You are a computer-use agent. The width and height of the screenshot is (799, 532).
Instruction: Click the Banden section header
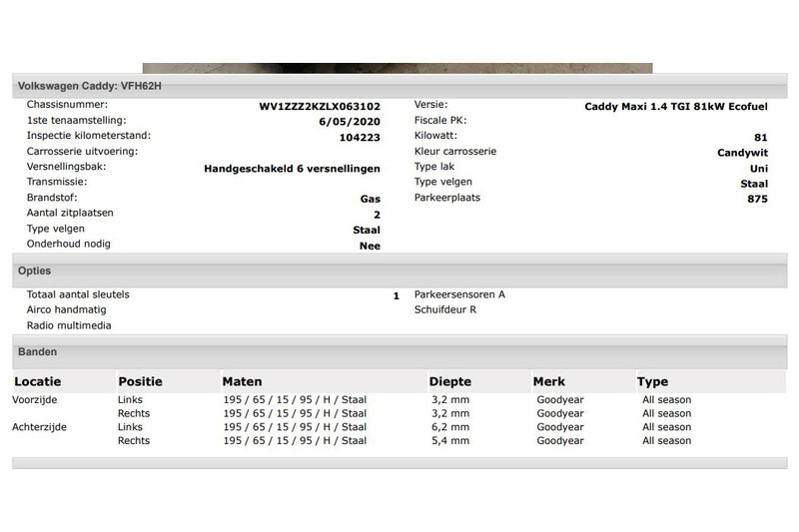(x=38, y=352)
